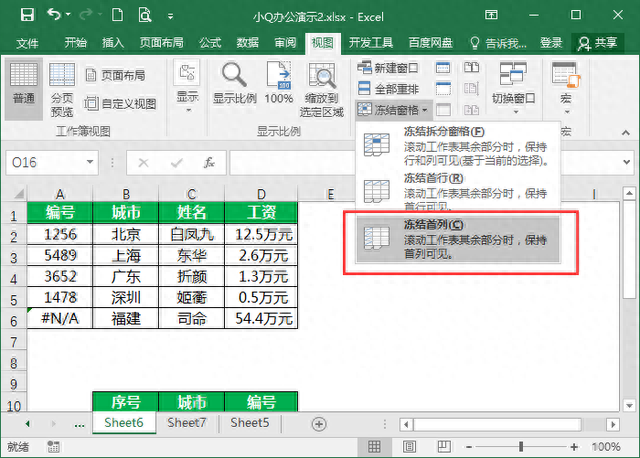Switch to the Insert (插入) tab

(113, 42)
